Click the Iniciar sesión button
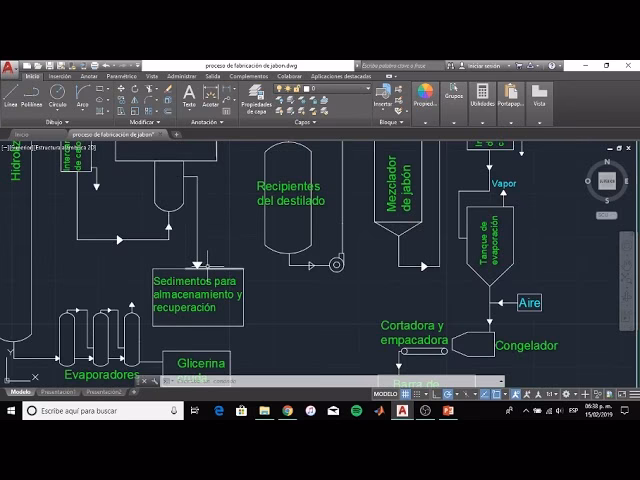 coord(484,66)
